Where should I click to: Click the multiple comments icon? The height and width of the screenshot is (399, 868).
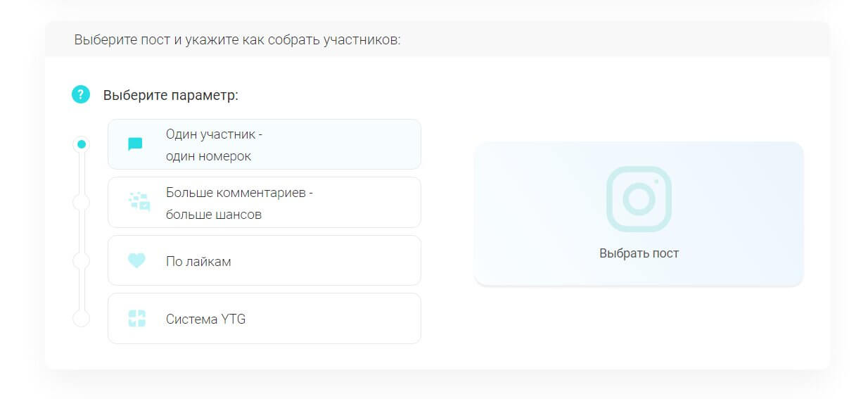[x=139, y=202]
